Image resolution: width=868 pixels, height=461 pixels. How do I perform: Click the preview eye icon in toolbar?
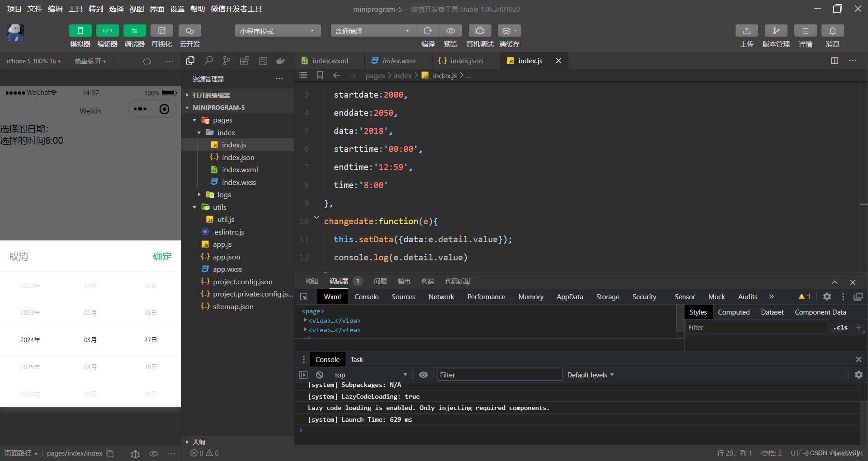[451, 31]
